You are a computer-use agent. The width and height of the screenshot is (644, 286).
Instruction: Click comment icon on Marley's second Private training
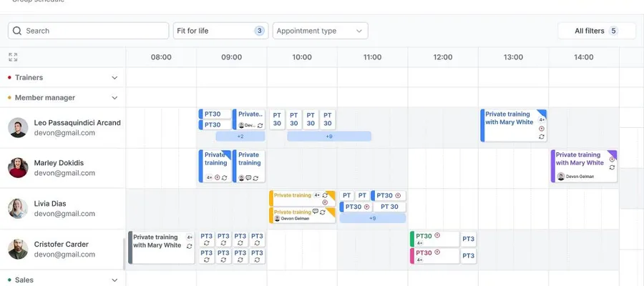(x=248, y=177)
